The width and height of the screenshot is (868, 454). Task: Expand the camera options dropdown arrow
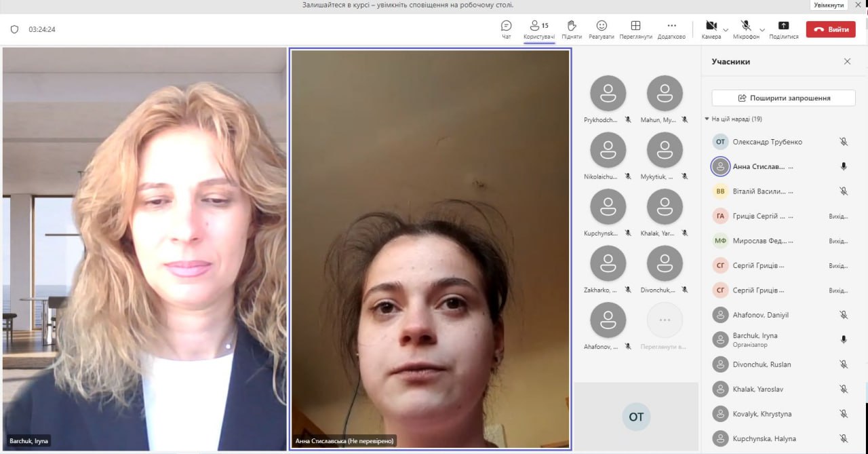tap(726, 30)
